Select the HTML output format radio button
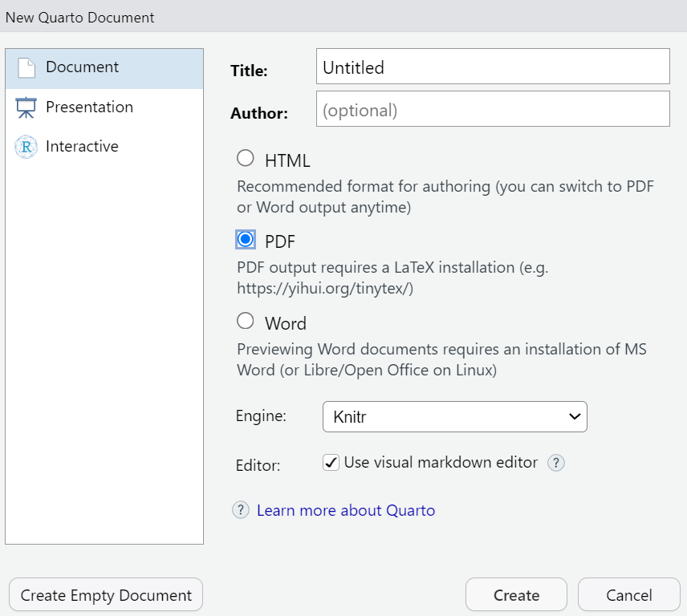This screenshot has height=616, width=687. point(246,159)
